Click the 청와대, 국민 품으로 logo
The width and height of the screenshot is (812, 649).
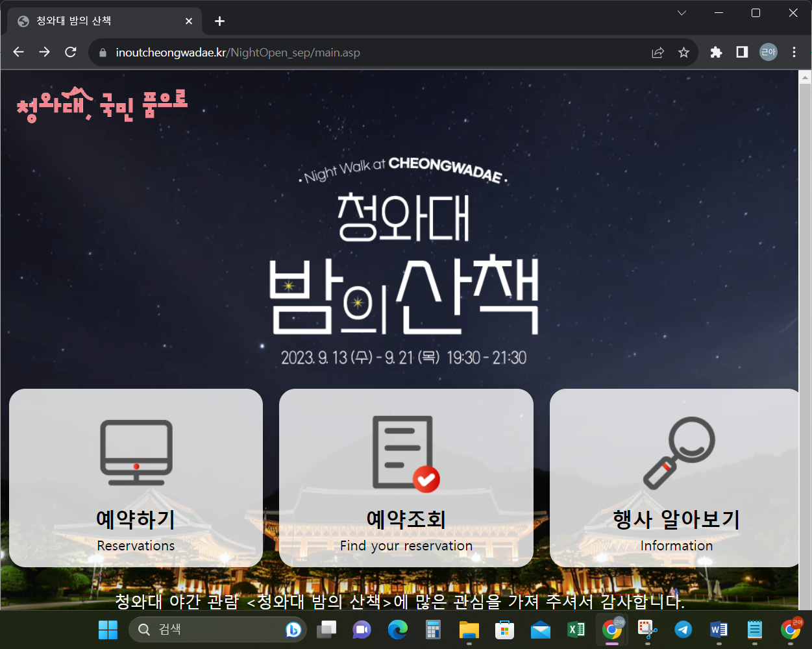[101, 105]
